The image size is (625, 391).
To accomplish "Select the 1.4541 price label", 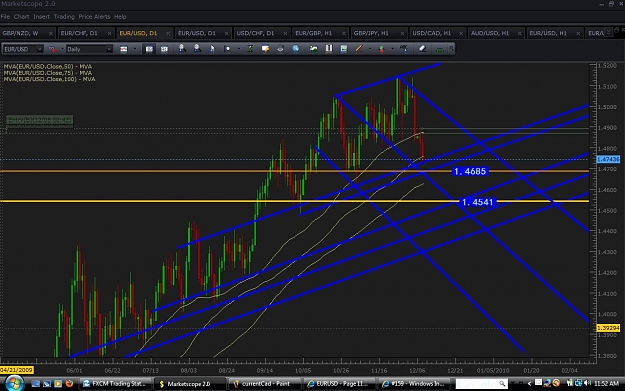I will (477, 202).
